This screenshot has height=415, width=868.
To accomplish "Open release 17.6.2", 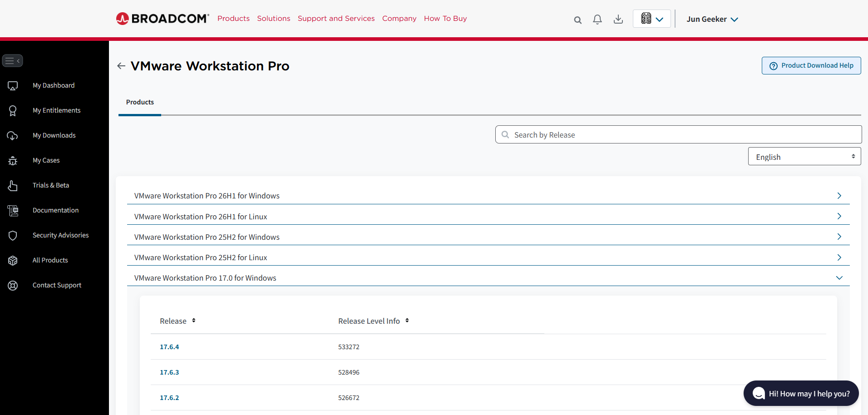I will [169, 398].
